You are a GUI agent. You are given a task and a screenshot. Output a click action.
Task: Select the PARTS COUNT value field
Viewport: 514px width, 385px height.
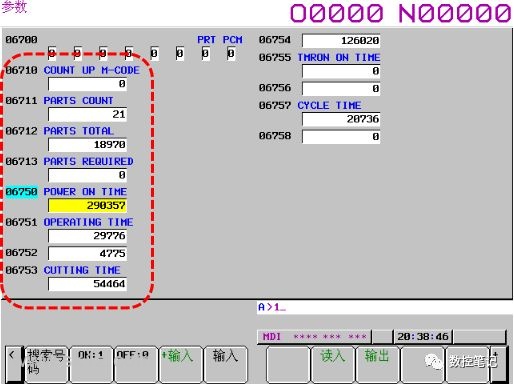tap(87, 114)
